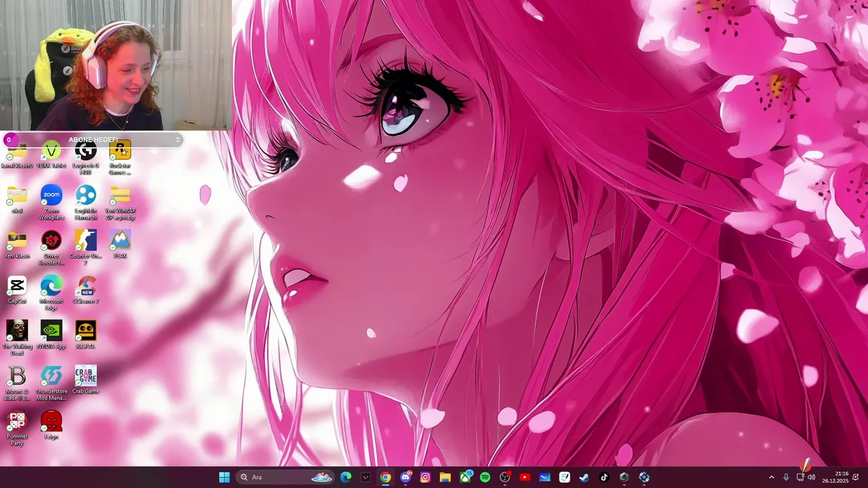Open the R.E.P.O. game desktop icon

[x=85, y=335]
